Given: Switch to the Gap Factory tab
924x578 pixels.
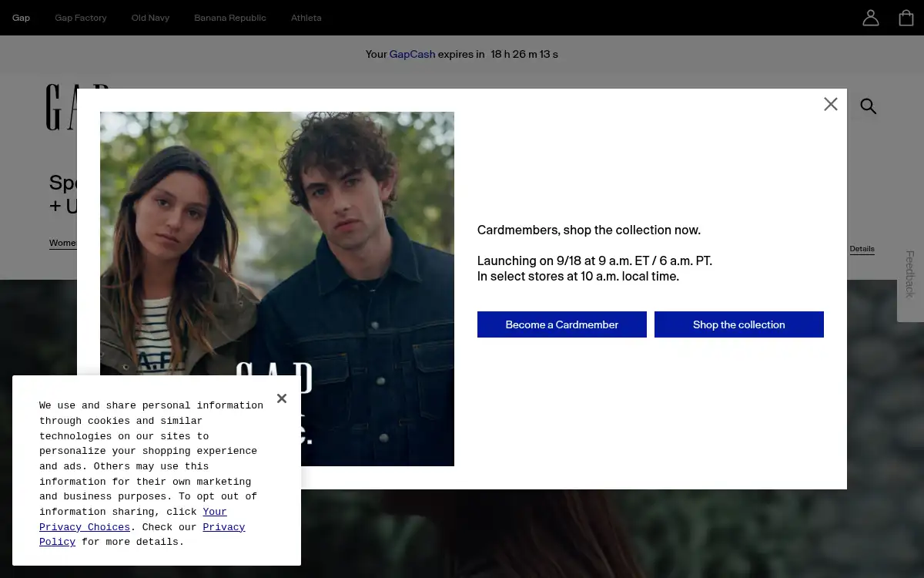Looking at the screenshot, I should 81,18.
